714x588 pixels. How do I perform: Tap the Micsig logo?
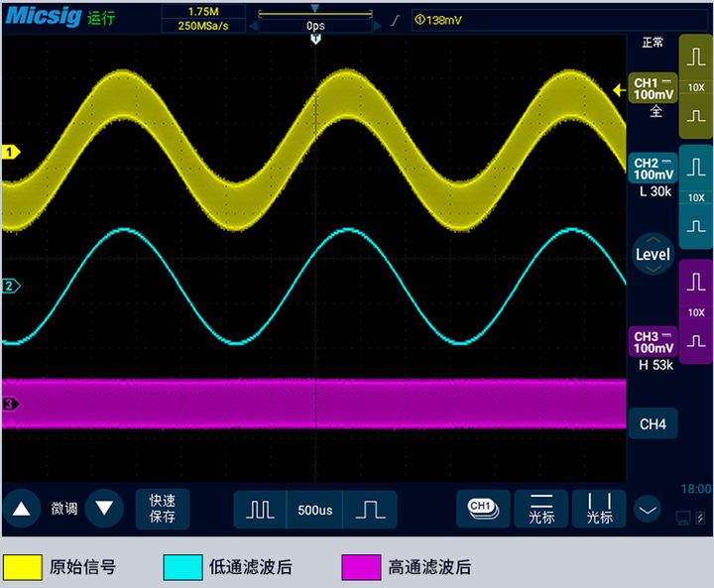pos(44,17)
